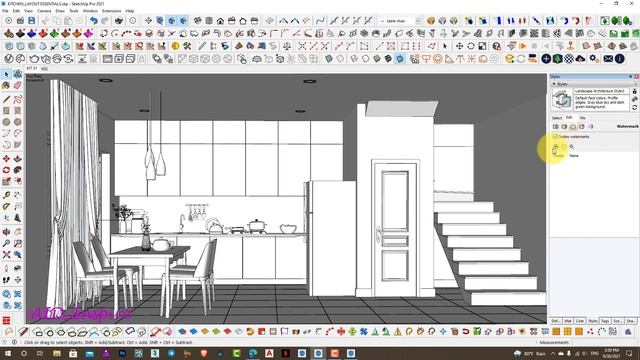Click Edge settings icon in Styles Edit tab

[556, 127]
